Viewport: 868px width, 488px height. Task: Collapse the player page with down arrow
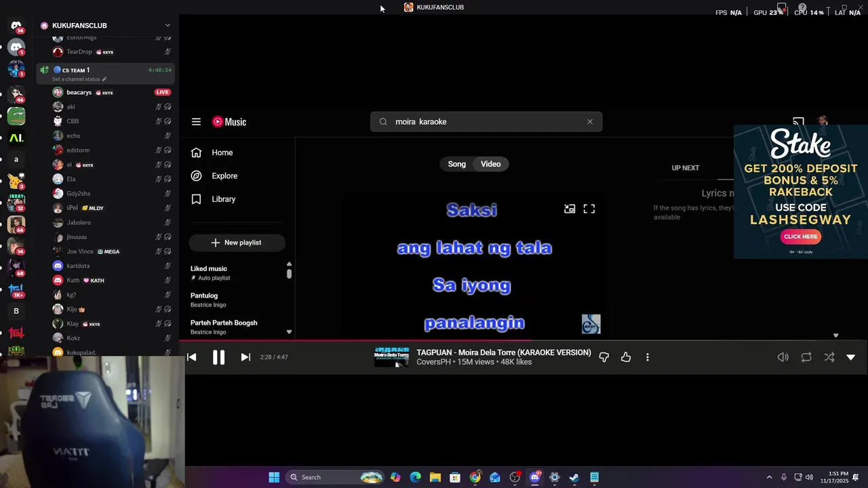[x=851, y=357]
